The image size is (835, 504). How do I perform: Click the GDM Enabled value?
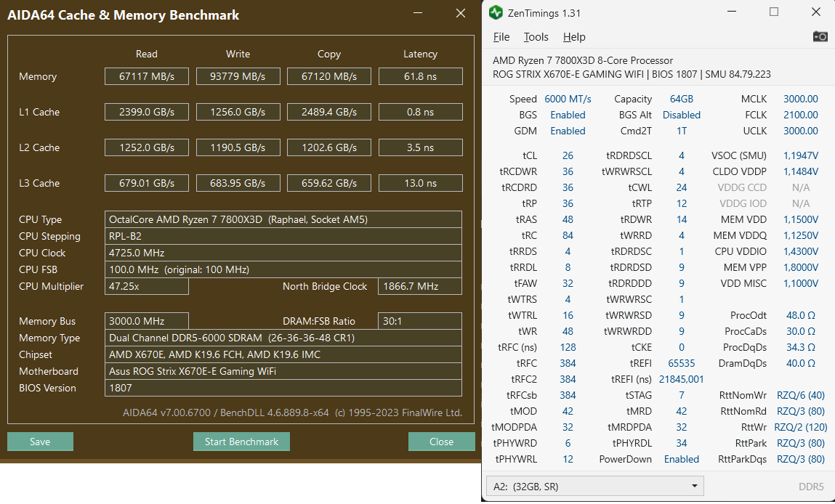568,131
